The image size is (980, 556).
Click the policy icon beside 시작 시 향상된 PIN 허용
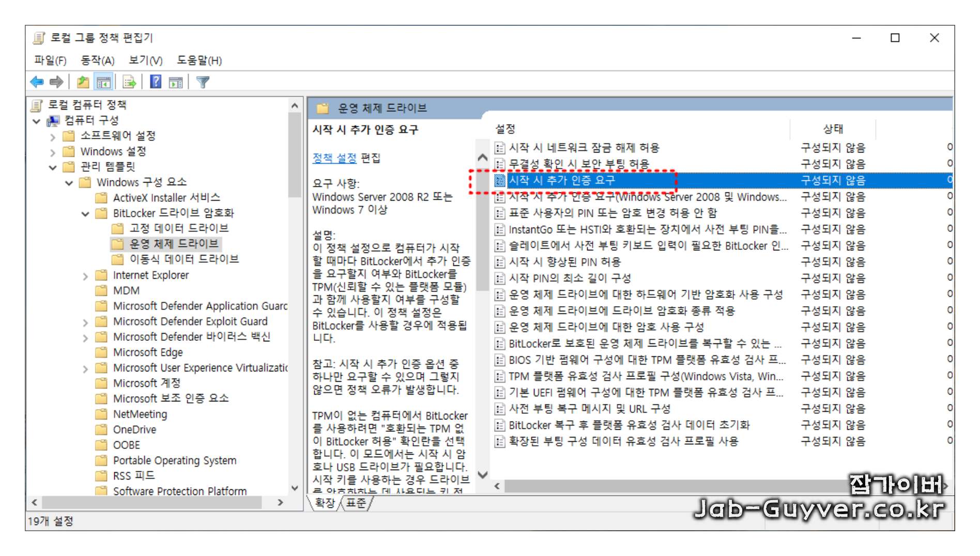click(499, 262)
